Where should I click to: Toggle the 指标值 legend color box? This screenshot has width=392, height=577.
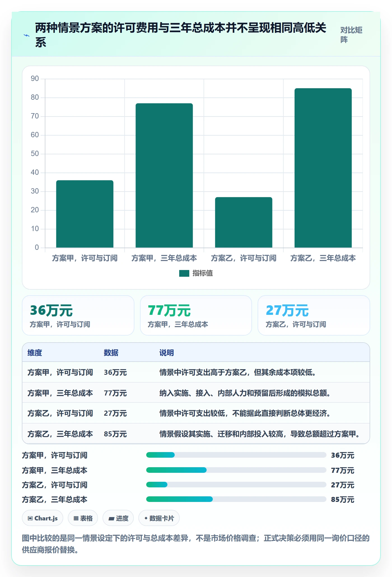[x=184, y=273]
